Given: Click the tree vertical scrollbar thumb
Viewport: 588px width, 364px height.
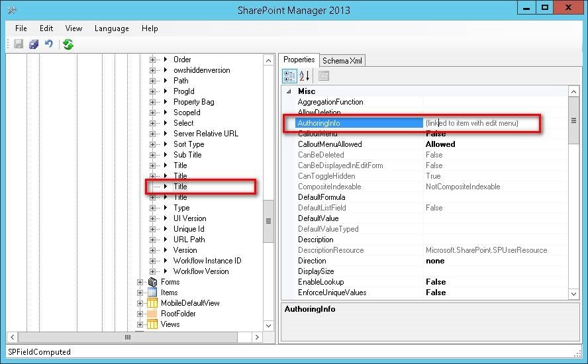Looking at the screenshot, I should point(268,221).
